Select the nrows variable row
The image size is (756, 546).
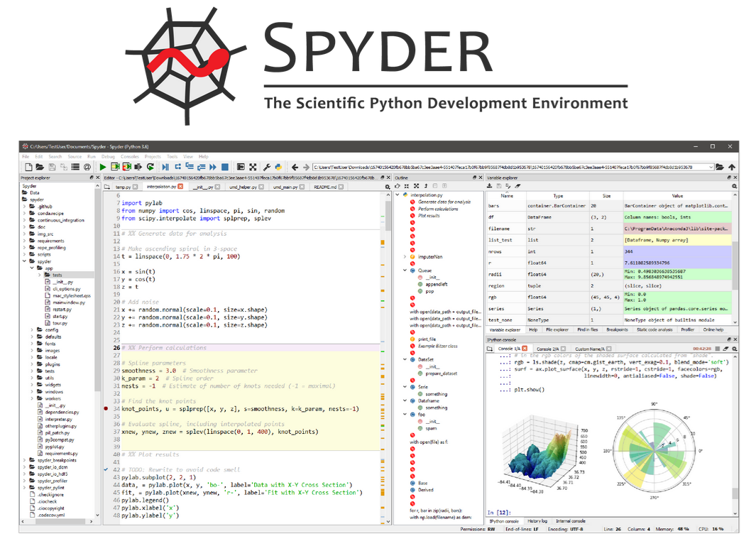(x=610, y=251)
